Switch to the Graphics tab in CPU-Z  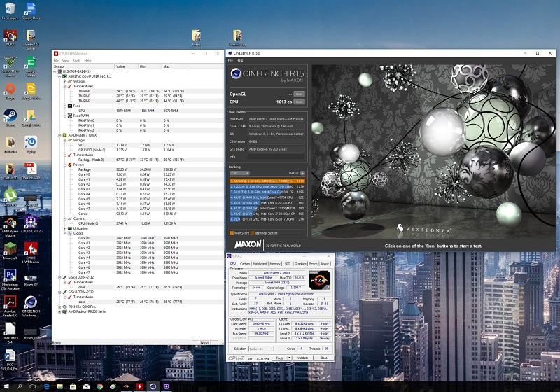click(x=300, y=263)
